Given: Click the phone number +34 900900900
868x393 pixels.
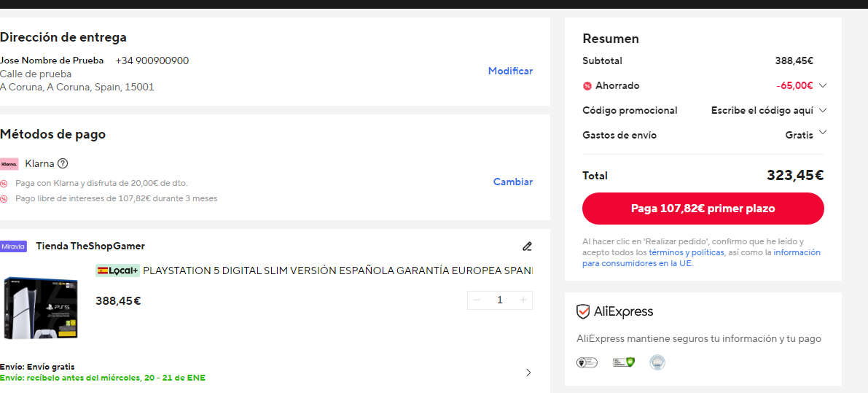Looking at the screenshot, I should (x=152, y=61).
